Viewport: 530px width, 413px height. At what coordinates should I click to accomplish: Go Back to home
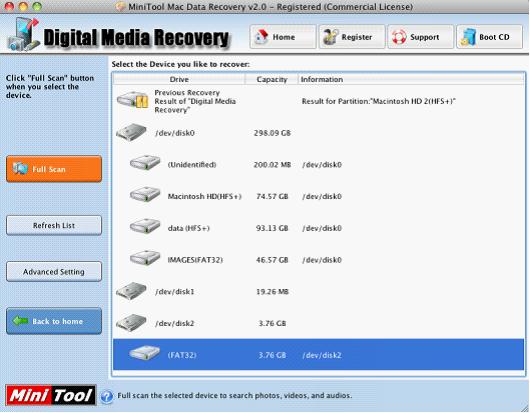tap(54, 321)
